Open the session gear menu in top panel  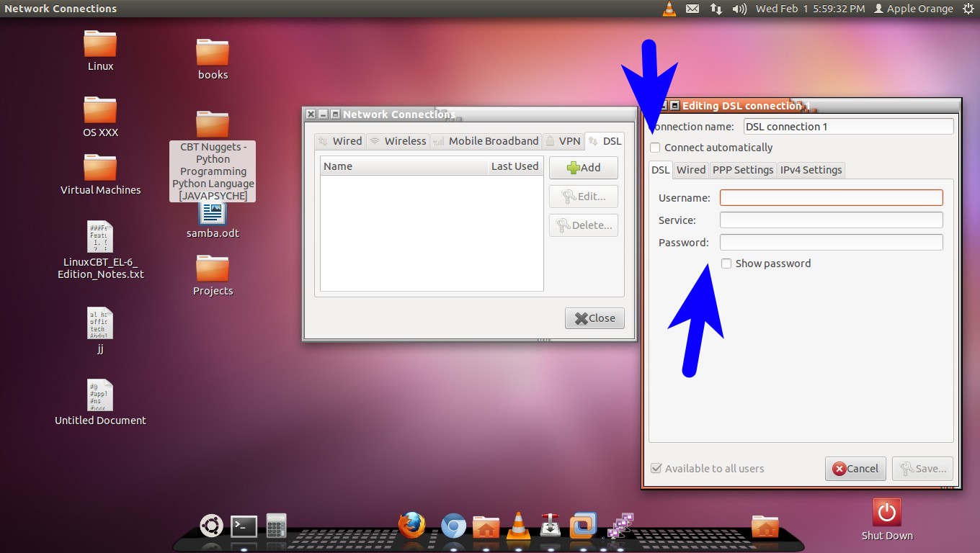pyautogui.click(x=968, y=9)
